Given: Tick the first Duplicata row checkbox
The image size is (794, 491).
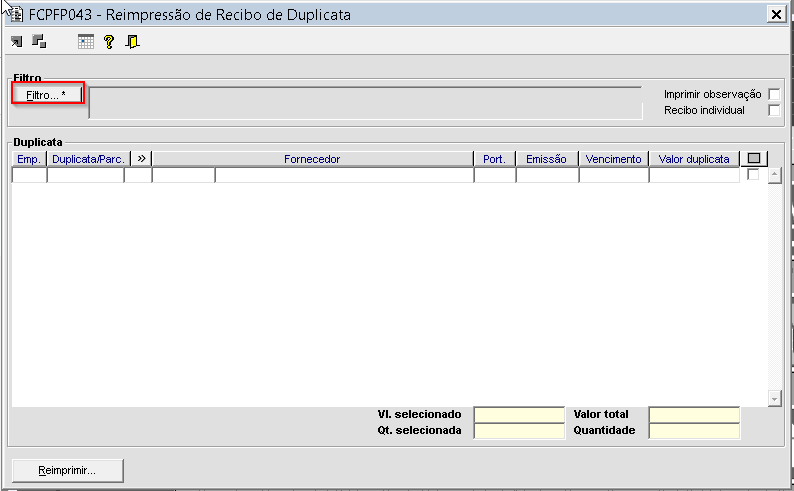Looking at the screenshot, I should point(753,174).
